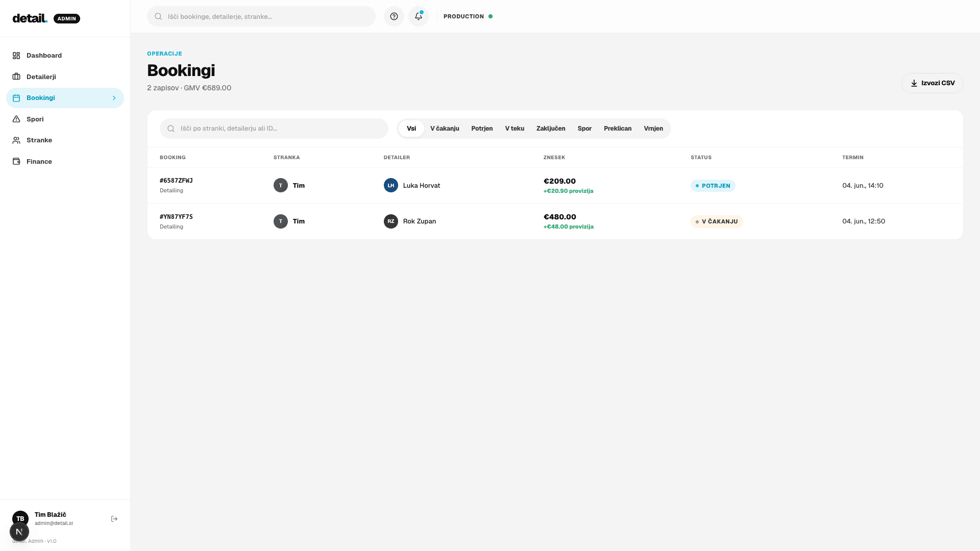
Task: Open help via question mark icon
Action: pyautogui.click(x=394, y=16)
